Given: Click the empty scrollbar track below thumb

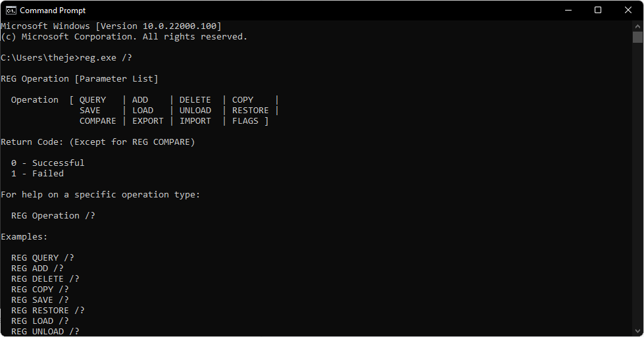Looking at the screenshot, I should pyautogui.click(x=637, y=185).
